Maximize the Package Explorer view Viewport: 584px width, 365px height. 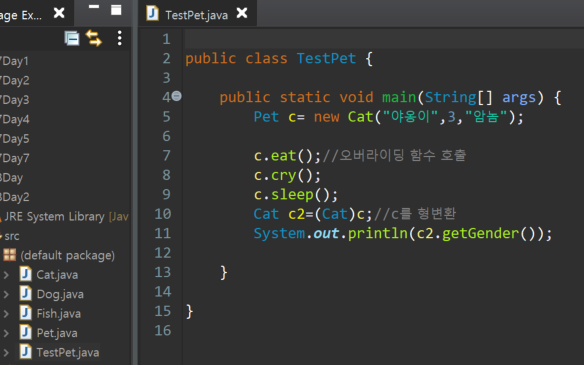(x=116, y=10)
